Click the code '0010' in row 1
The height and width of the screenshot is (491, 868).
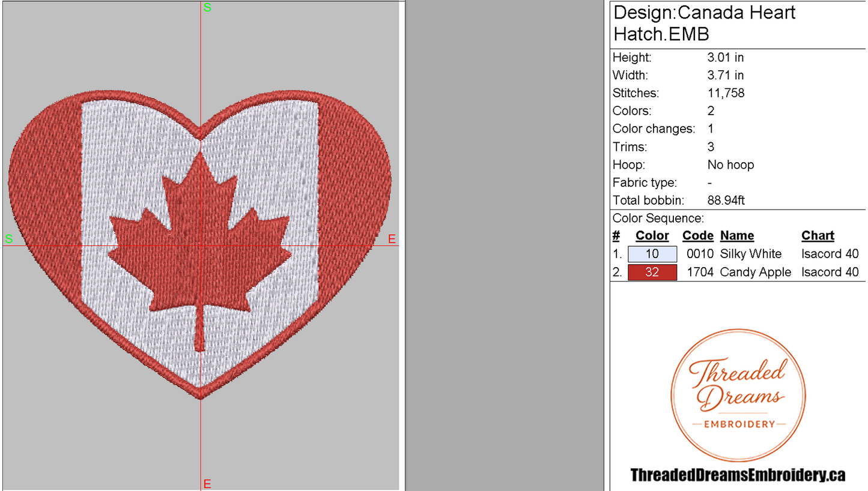pyautogui.click(x=700, y=254)
